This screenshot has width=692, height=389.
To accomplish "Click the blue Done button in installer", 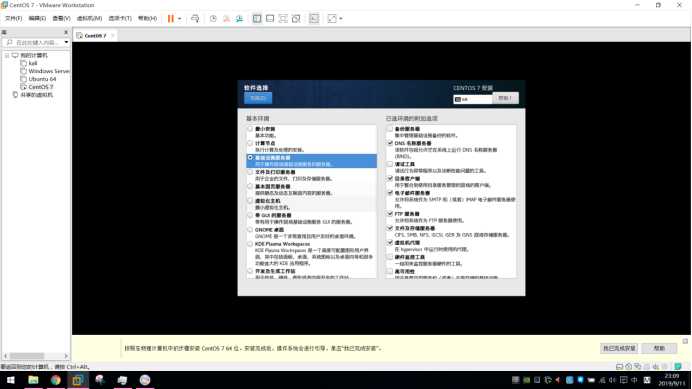I will 258,98.
